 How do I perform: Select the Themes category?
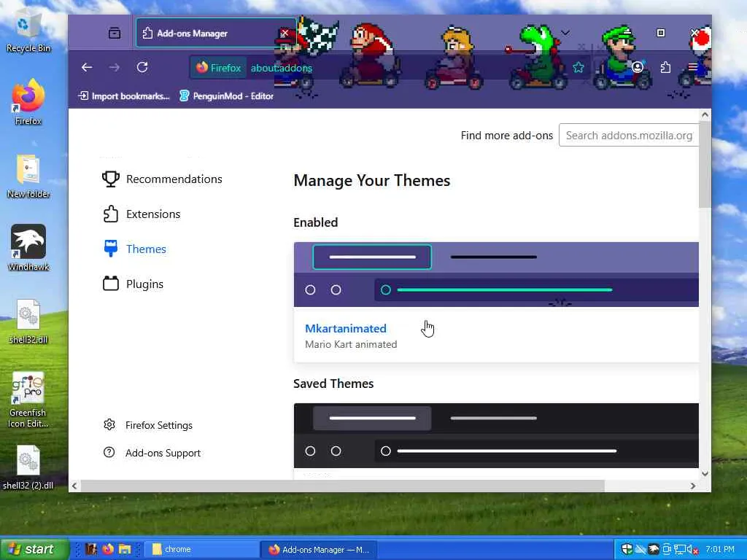(x=135, y=249)
